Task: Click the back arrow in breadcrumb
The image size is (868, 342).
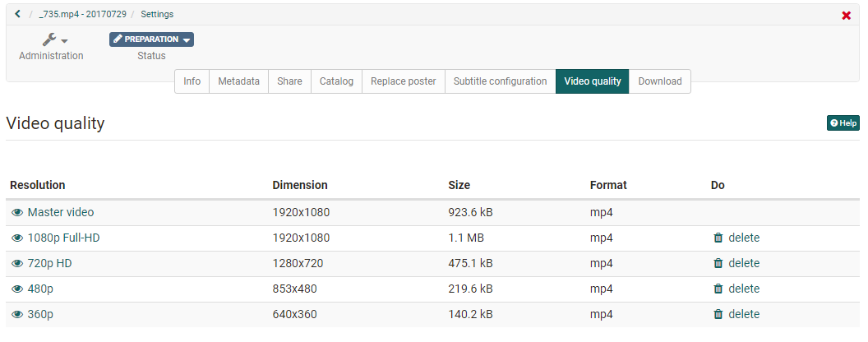Action: (x=17, y=14)
